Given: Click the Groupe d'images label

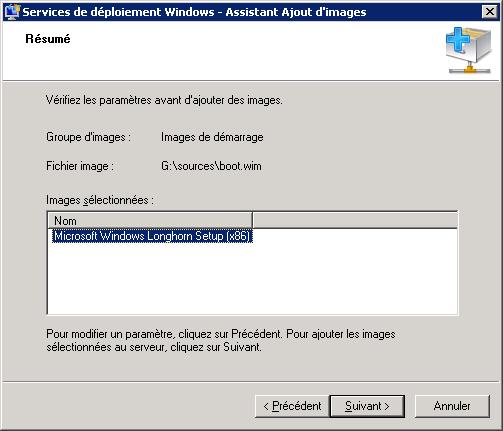Looking at the screenshot, I should (x=88, y=137).
